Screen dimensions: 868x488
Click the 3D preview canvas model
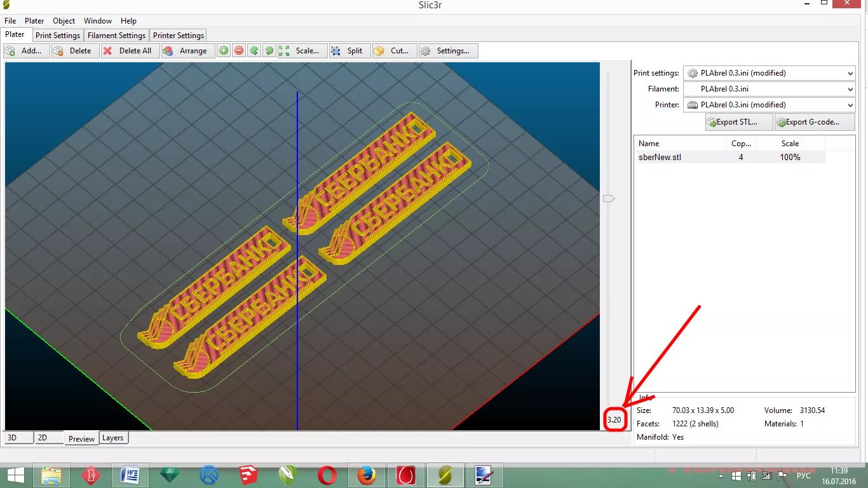(304, 245)
